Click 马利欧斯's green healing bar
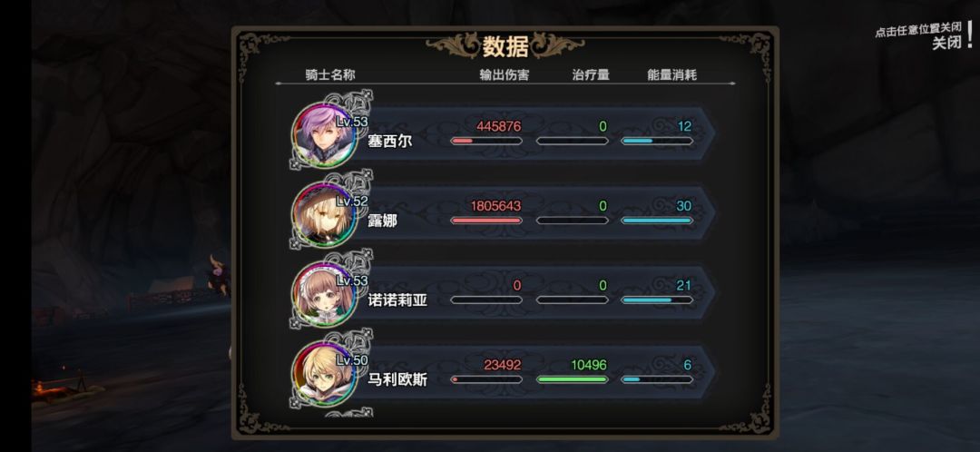This screenshot has width=980, height=452. tap(572, 379)
